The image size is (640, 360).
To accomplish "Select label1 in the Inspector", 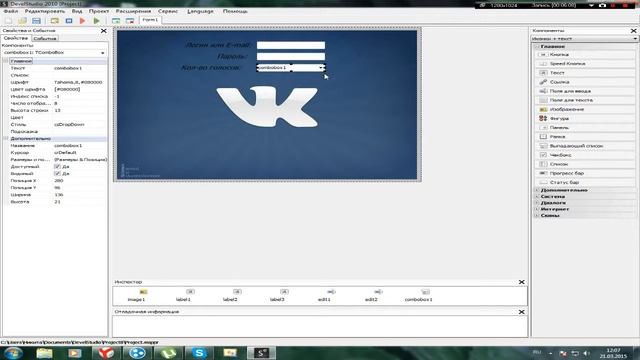I will 183,296.
